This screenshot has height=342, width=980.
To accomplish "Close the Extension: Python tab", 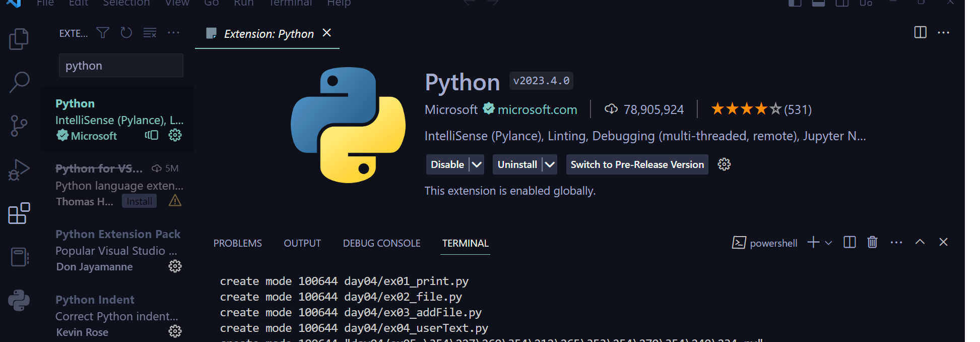I will tap(326, 33).
